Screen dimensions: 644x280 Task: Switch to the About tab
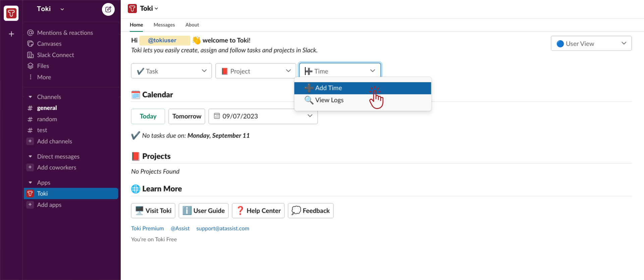click(x=192, y=25)
